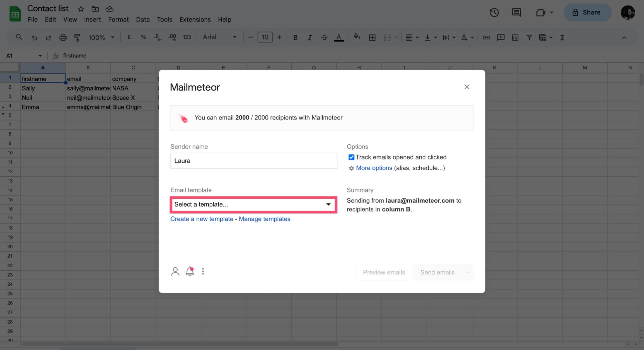Insert a chart
Screen dimensions: 644x350
point(515,37)
